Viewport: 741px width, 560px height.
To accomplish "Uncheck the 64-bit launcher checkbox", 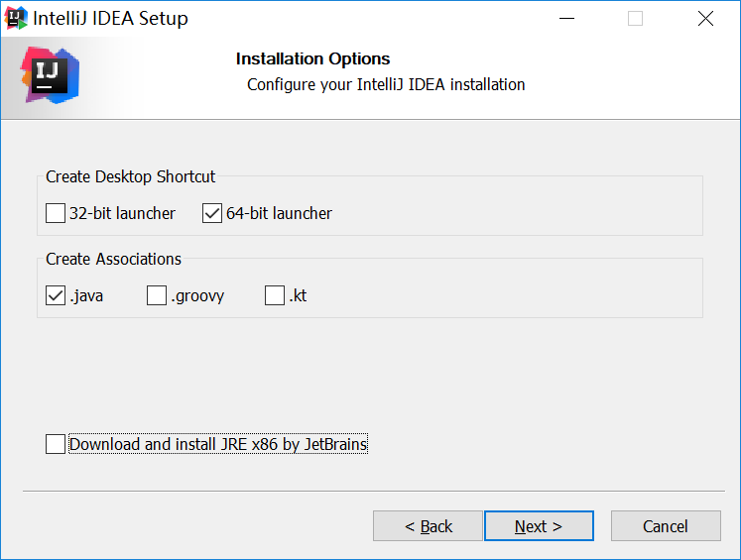I will [211, 213].
